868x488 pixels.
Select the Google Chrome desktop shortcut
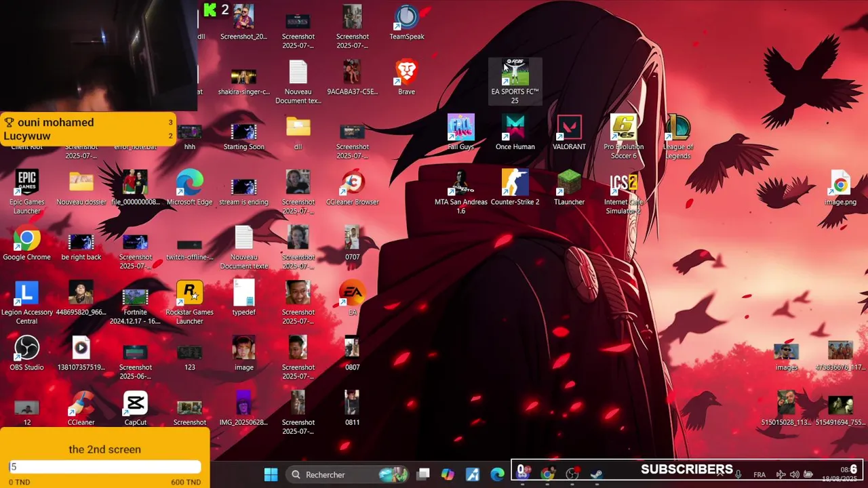pyautogui.click(x=27, y=243)
